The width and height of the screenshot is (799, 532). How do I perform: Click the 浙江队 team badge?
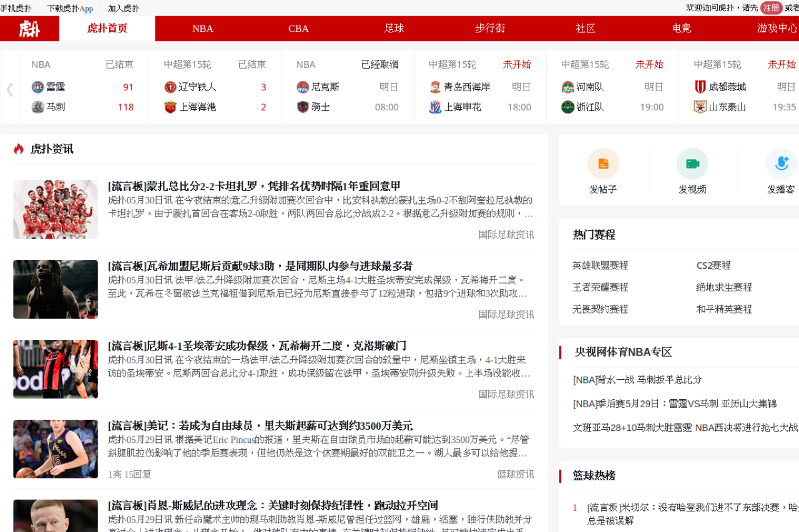pos(567,107)
